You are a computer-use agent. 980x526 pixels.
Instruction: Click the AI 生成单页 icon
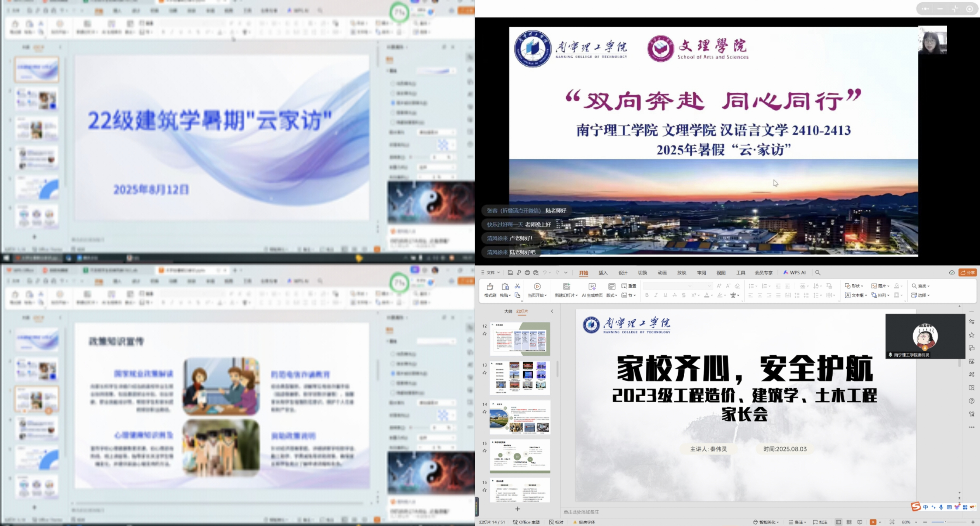tap(592, 287)
